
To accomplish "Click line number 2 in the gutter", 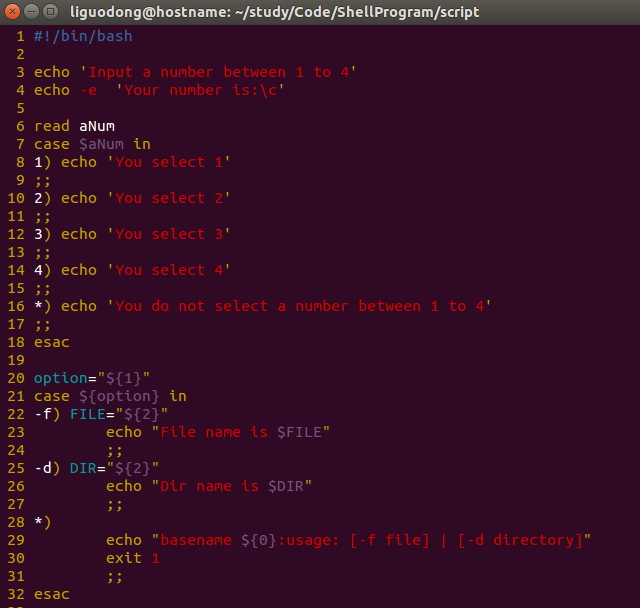I will (20, 54).
